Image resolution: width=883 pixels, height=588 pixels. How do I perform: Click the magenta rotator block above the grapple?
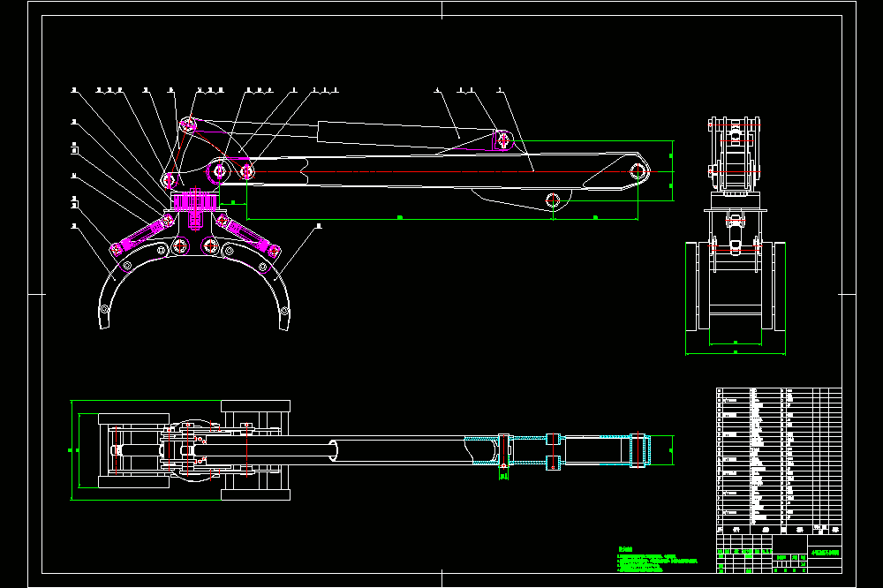[195, 201]
